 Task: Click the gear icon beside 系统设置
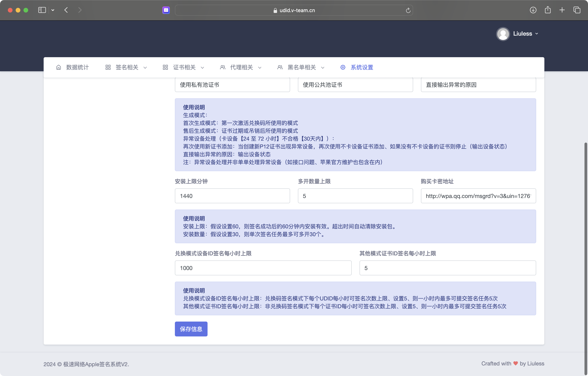343,67
